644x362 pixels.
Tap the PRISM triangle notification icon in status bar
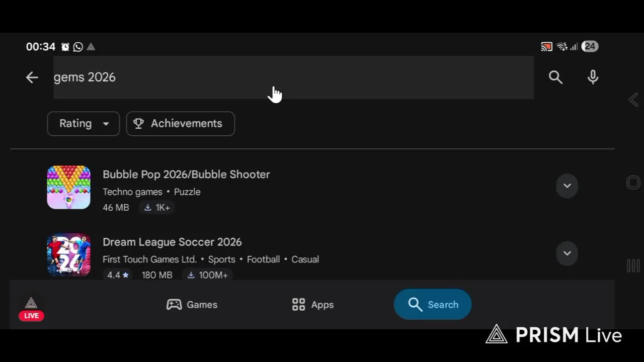pos(91,47)
